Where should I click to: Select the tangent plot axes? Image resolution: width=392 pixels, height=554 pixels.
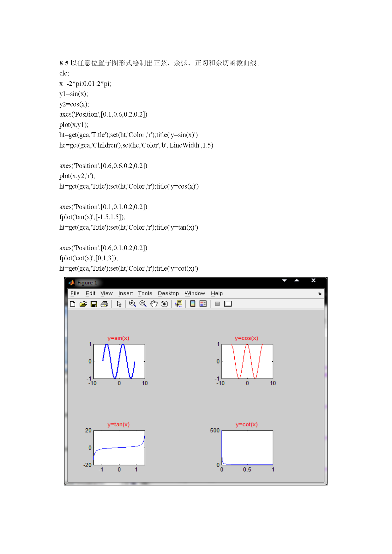click(x=119, y=448)
